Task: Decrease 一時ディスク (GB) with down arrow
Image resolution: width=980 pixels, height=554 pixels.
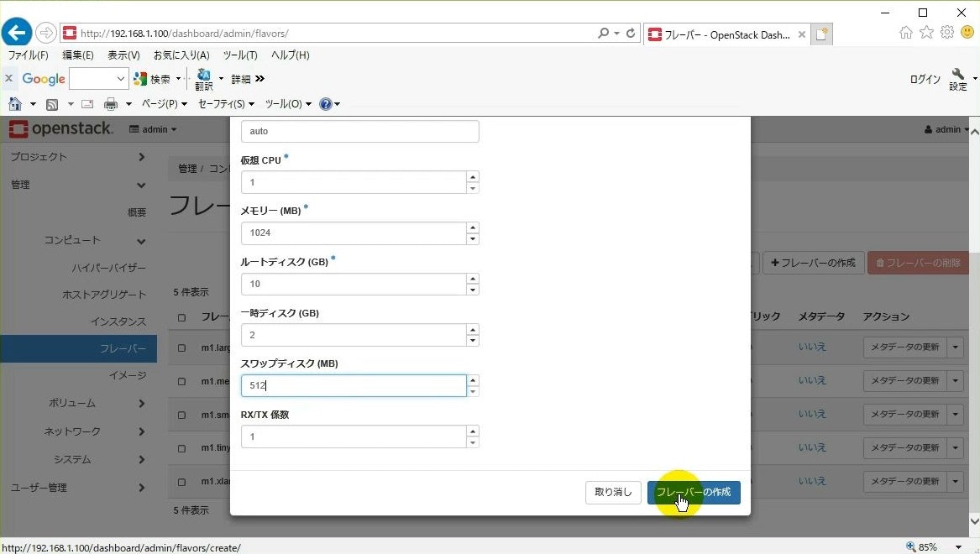Action: [x=473, y=341]
